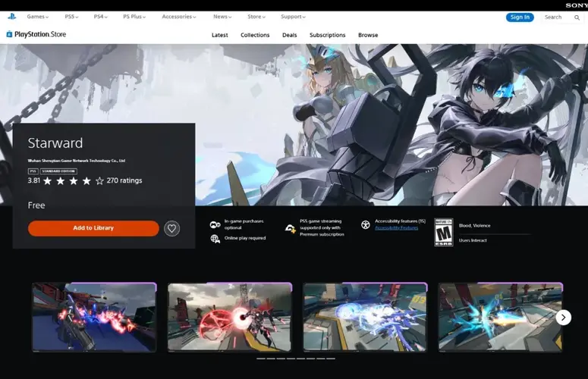Go to the Latest tab
This screenshot has height=379, width=588.
pyautogui.click(x=220, y=35)
